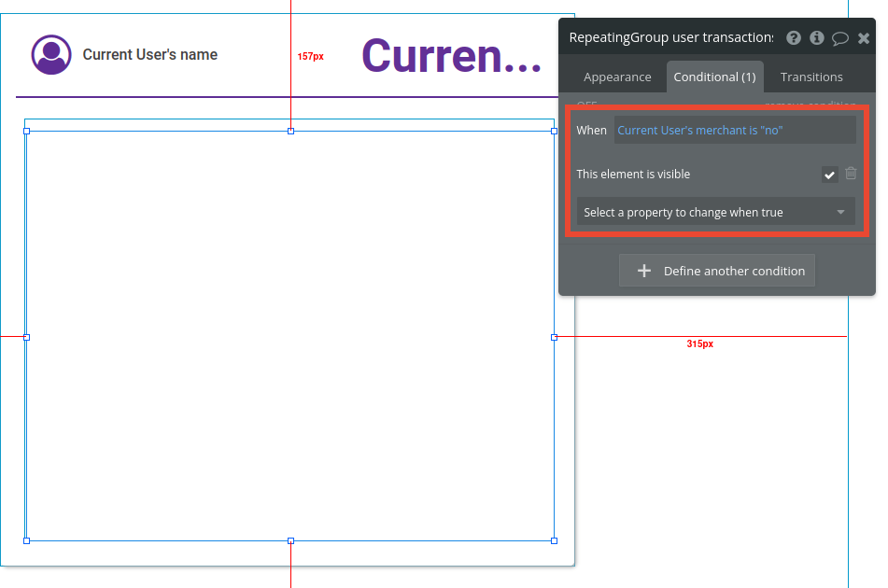The width and height of the screenshot is (888, 588).
Task: Click the bottom-center resize handle of the selection
Action: coord(290,540)
